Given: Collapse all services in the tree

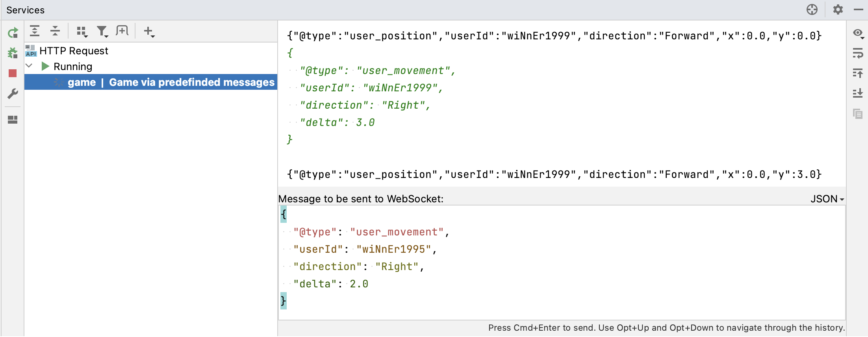Looking at the screenshot, I should click(x=55, y=31).
